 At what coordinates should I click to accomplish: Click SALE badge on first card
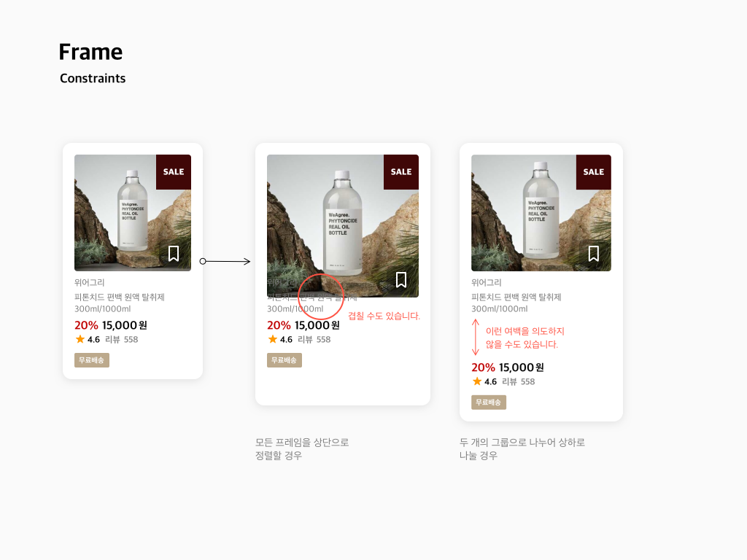coord(174,172)
